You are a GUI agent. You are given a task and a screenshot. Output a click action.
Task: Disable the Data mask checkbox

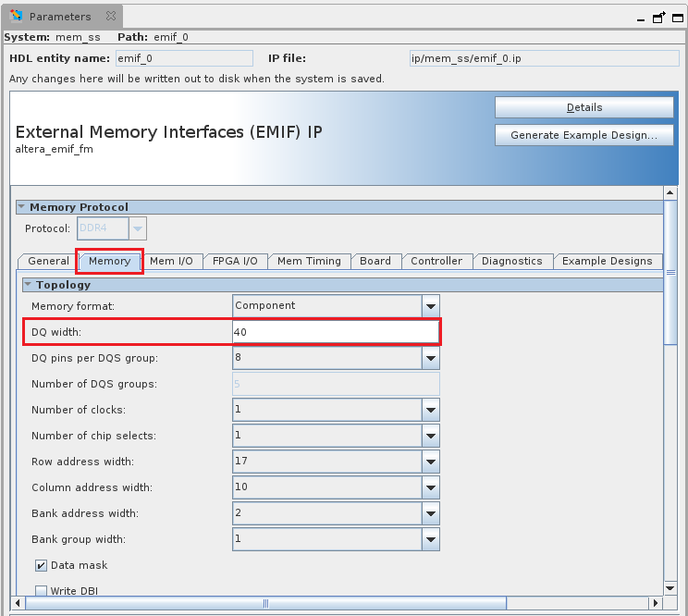(x=41, y=565)
